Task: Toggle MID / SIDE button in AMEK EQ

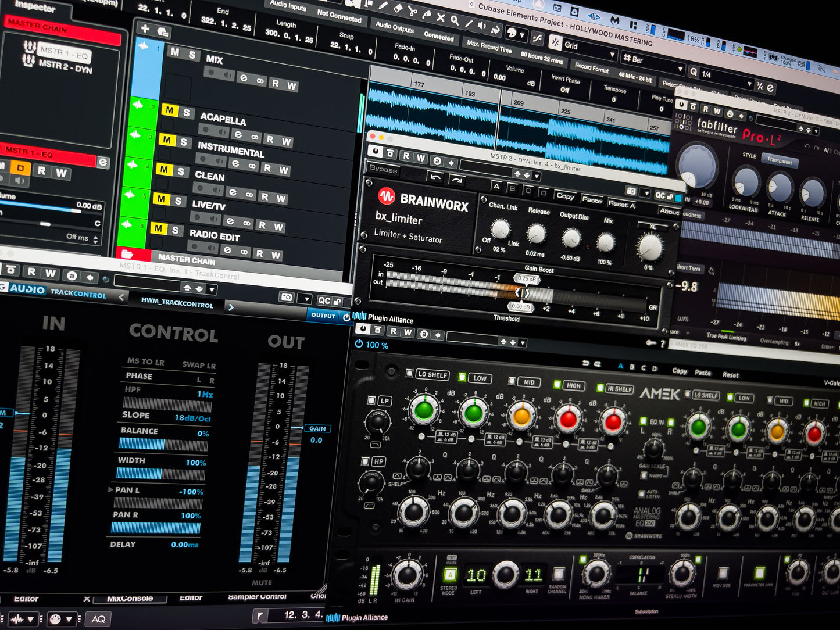Action: [723, 573]
